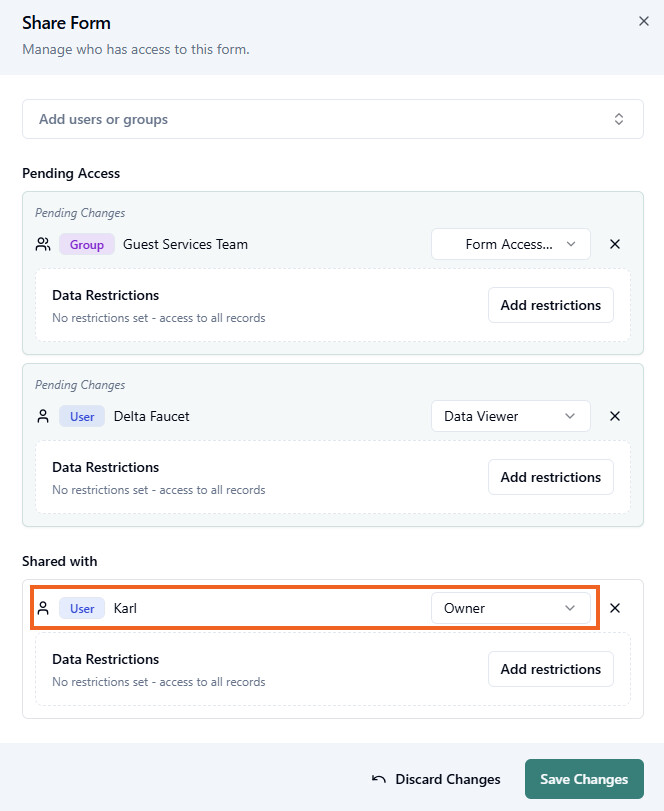This screenshot has width=664, height=811.
Task: Click the group icon beside Guest Services Team
Action: pos(43,244)
